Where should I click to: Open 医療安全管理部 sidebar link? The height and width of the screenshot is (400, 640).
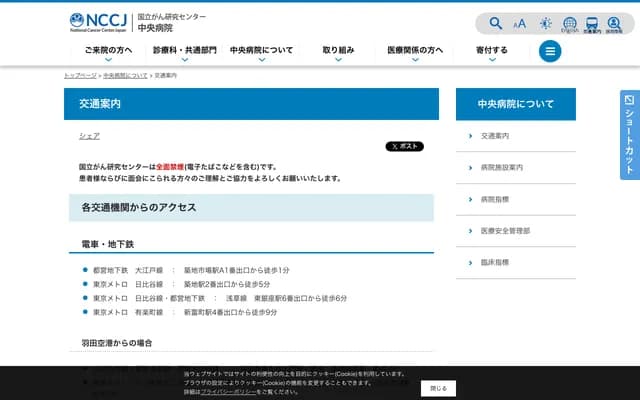click(x=505, y=231)
